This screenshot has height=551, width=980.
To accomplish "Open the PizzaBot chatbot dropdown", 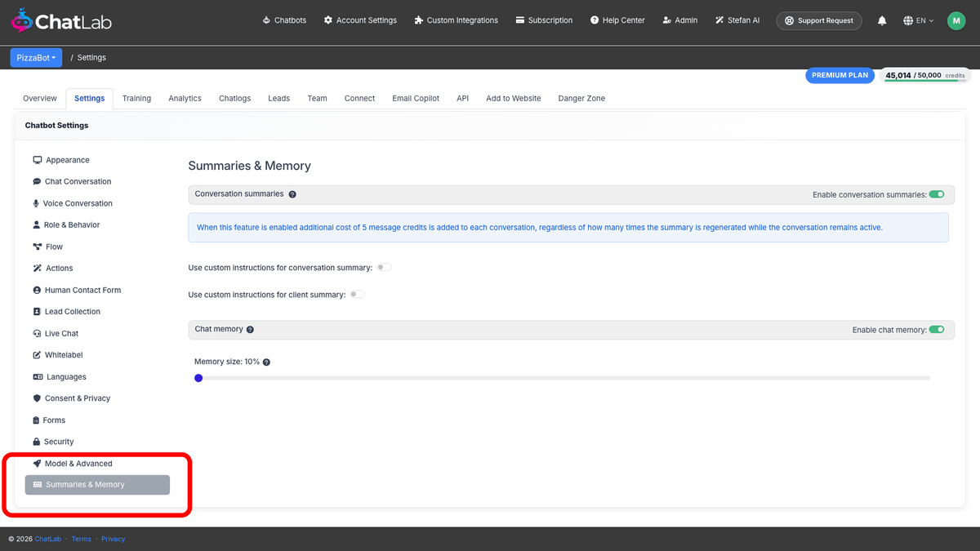I will point(36,58).
